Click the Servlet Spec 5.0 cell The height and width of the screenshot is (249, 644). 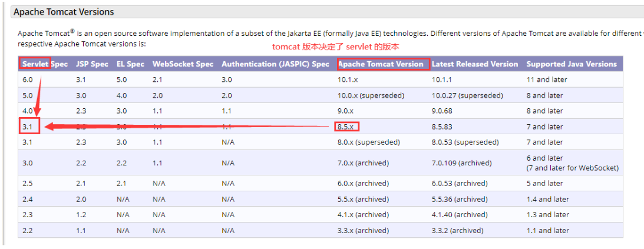[x=28, y=95]
